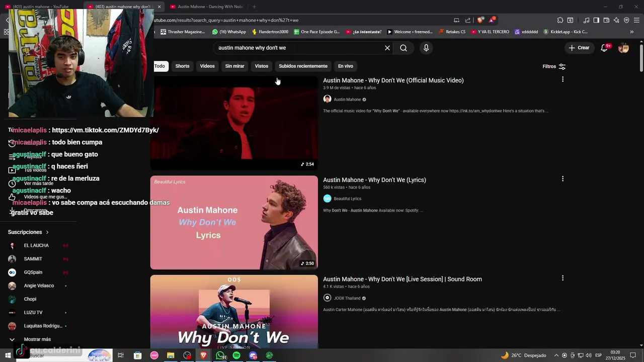Open Austin Mahone channel link under first result
644x362 pixels.
[x=347, y=100]
